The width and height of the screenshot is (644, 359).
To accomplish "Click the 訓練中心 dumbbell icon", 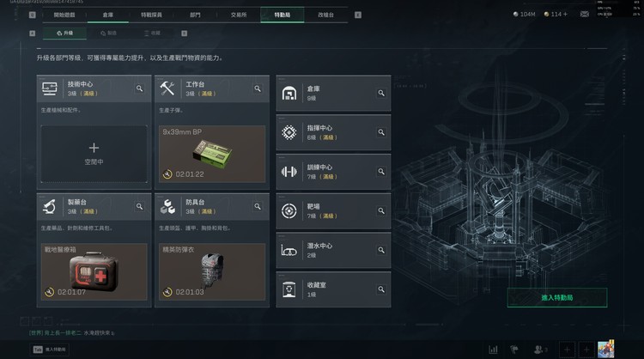I will tap(289, 171).
